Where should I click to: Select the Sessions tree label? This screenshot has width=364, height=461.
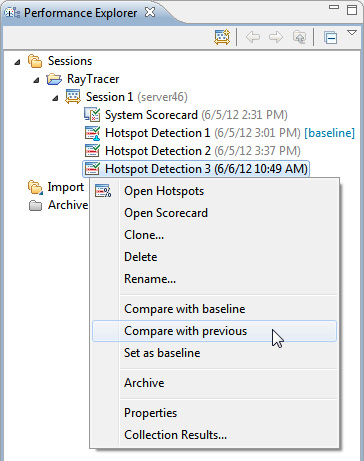click(x=70, y=61)
